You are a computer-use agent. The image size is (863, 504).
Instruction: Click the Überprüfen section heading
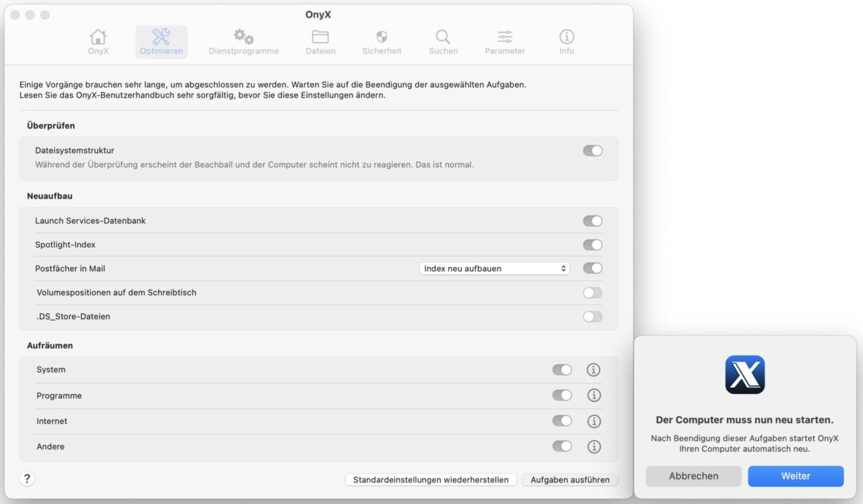click(x=51, y=125)
